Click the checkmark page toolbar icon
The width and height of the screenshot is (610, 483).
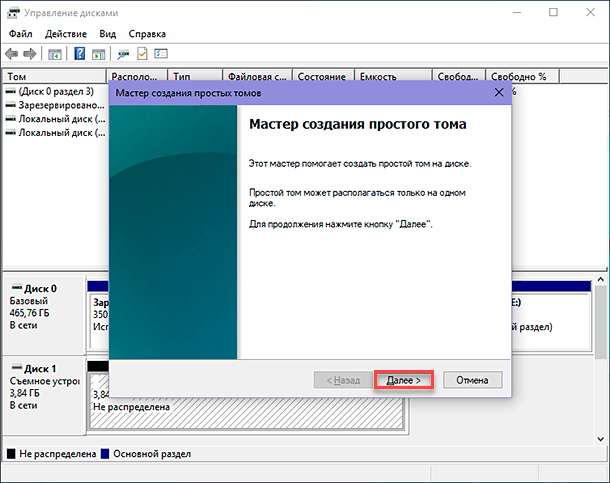pos(142,54)
